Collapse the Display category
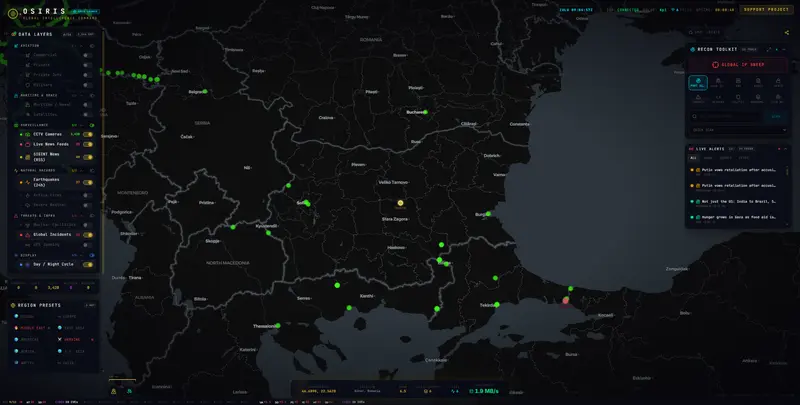Screen dimensions: 800x405 pyautogui.click(x=82, y=255)
